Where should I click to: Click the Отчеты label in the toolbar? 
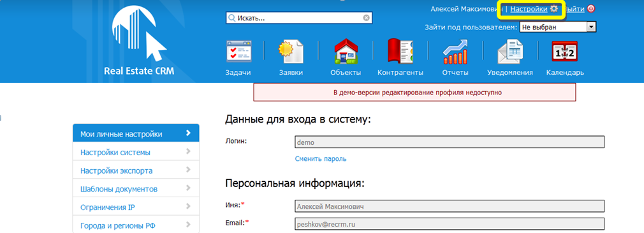click(455, 73)
